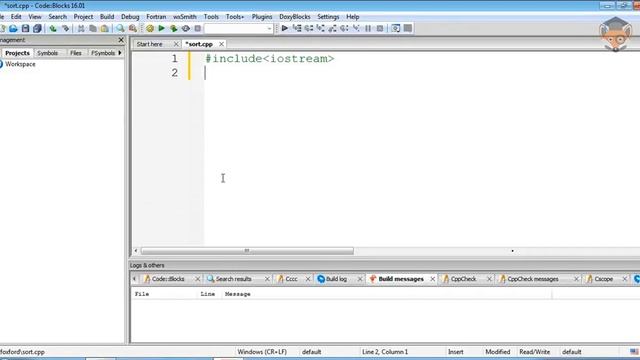Rebuild using the circular arrows icon
Image resolution: width=640 pixels, height=360 pixels.
coord(186,29)
